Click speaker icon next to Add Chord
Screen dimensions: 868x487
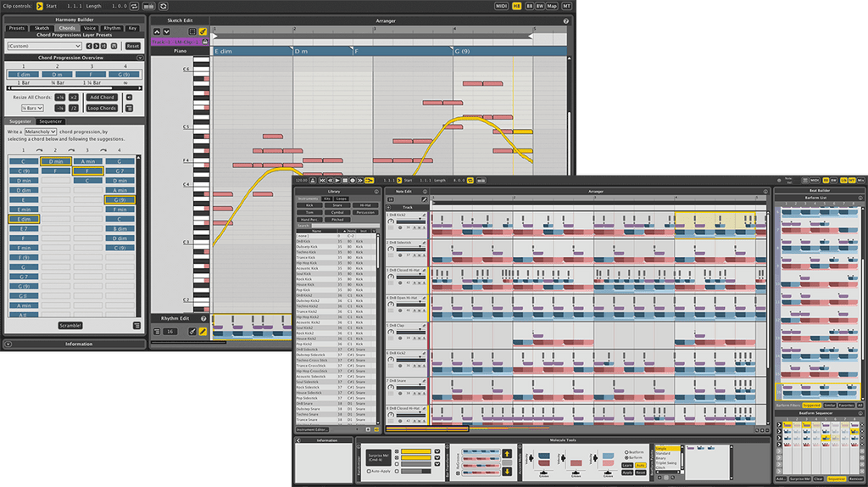click(129, 98)
